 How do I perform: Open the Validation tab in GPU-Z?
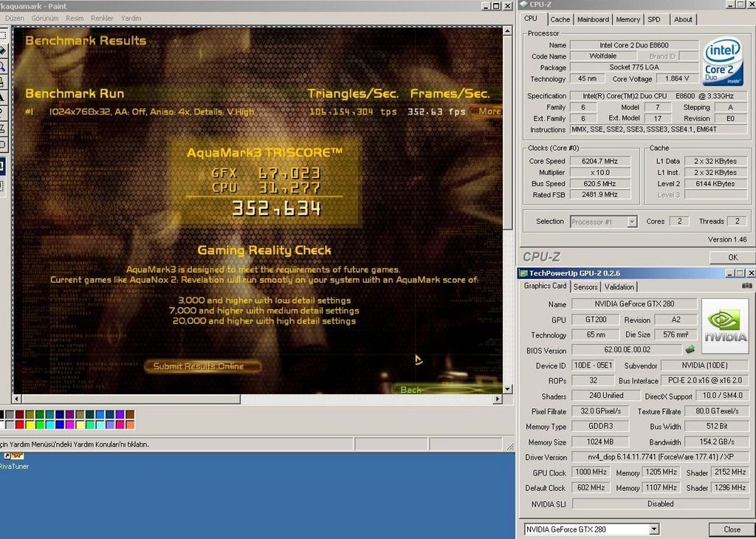click(619, 287)
